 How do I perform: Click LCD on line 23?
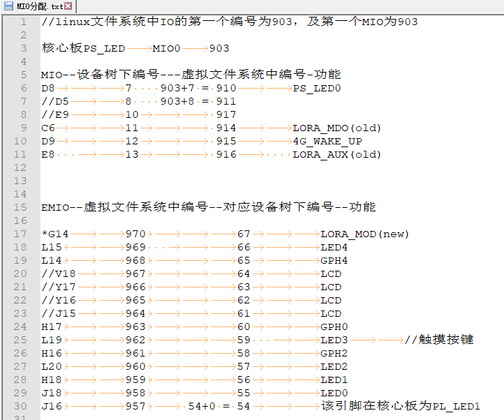tap(331, 314)
